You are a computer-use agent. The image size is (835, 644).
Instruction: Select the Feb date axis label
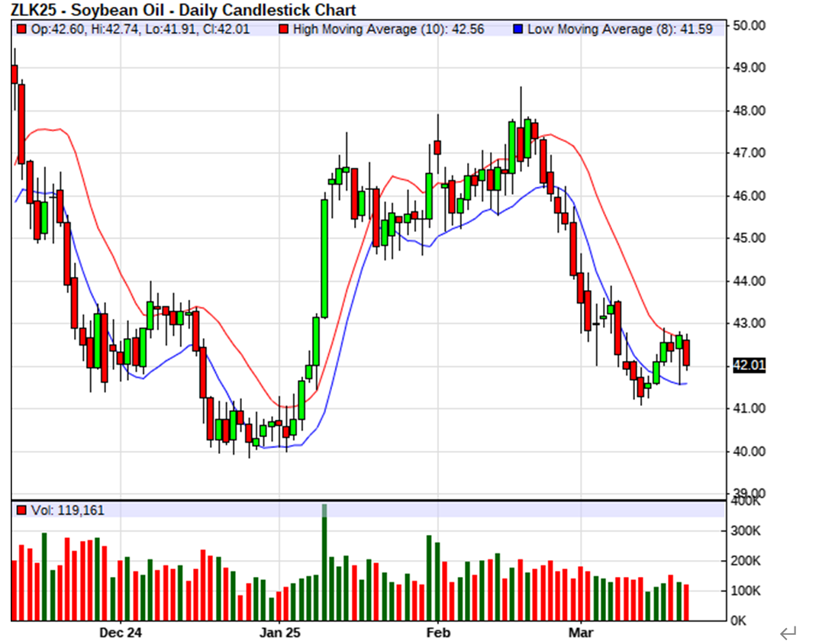438,633
